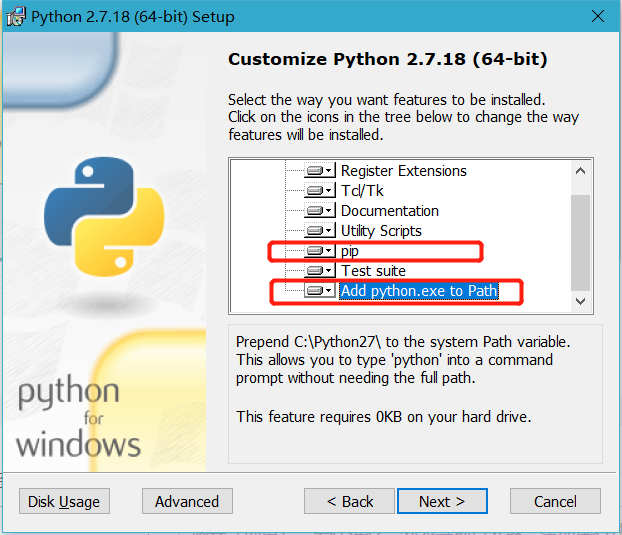This screenshot has width=622, height=535.
Task: Cancel the Python setup
Action: point(555,501)
